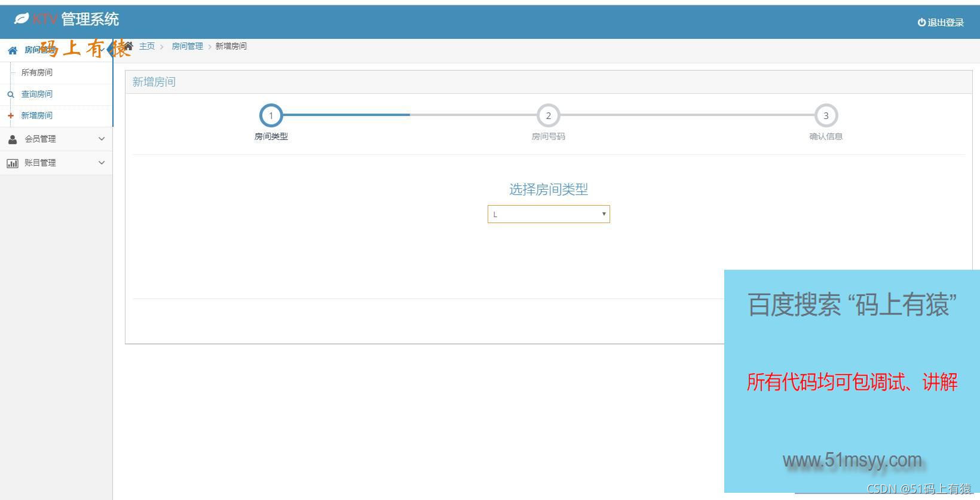Click the 确认信息 step label
This screenshot has width=980, height=500.
point(826,136)
